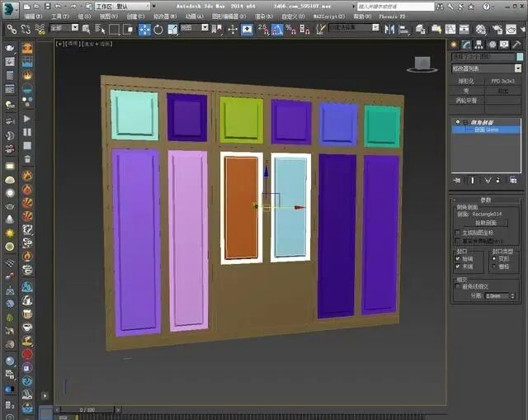Viewport: 528px width, 420px height.
Task: Click the Help question mark icon
Action: point(486,6)
